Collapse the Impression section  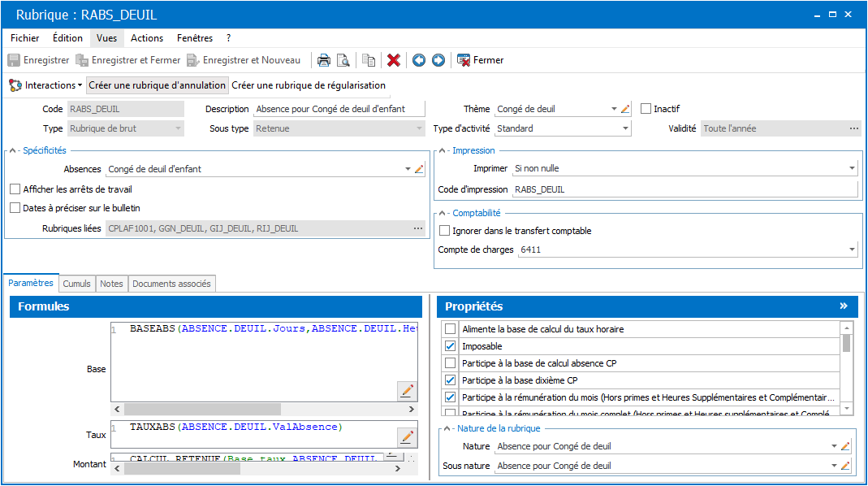pyautogui.click(x=443, y=150)
